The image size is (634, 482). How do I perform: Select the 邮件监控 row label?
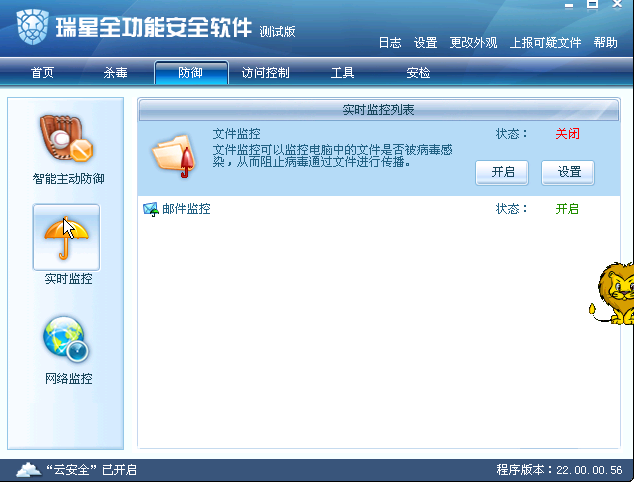pyautogui.click(x=186, y=209)
